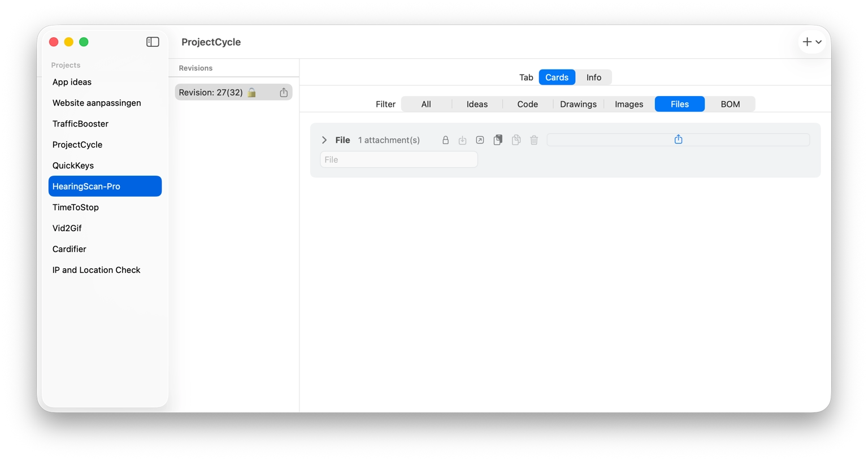This screenshot has height=461, width=868.
Task: Duplicate the File card
Action: (x=498, y=140)
